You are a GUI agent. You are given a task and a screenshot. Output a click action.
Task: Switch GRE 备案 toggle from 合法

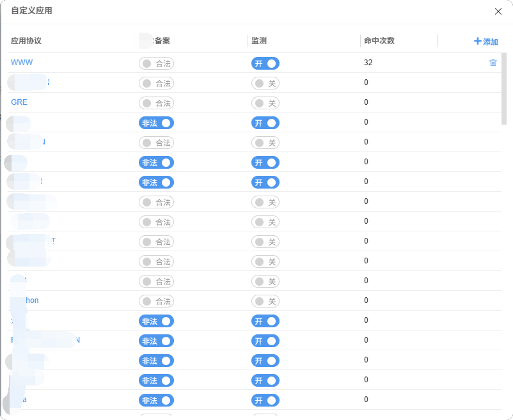coord(156,104)
